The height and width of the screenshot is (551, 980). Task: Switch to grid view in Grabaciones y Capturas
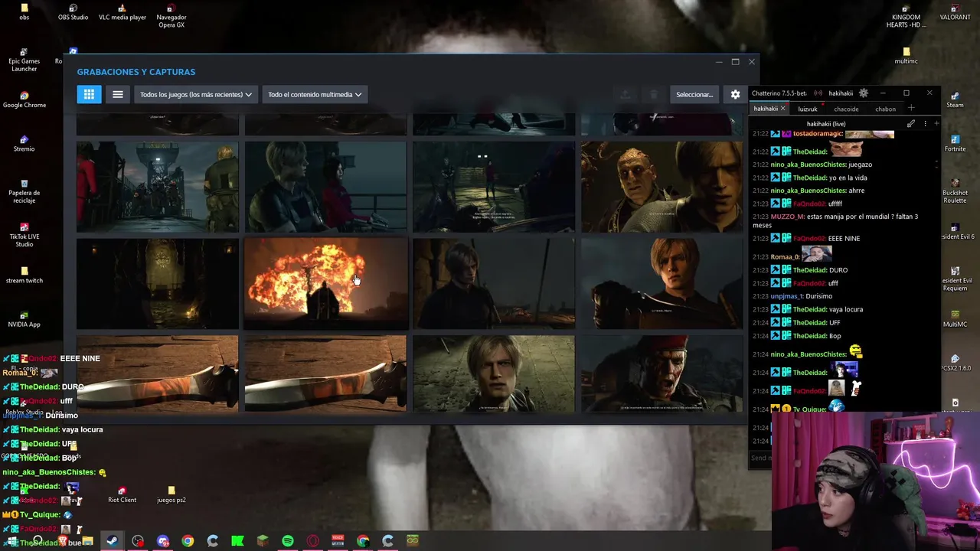click(89, 94)
